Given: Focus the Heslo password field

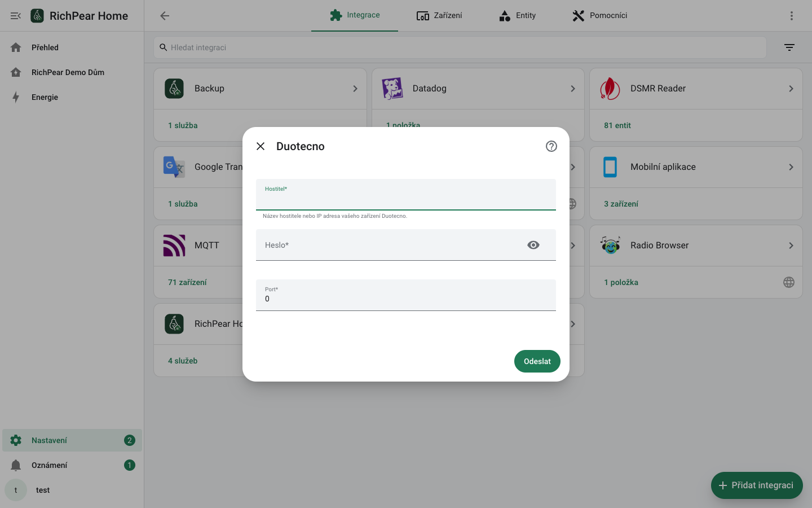Looking at the screenshot, I should (x=406, y=245).
